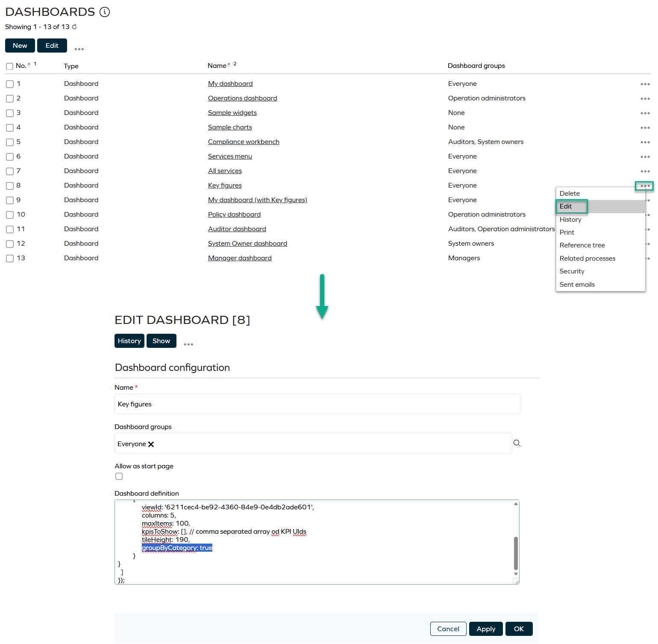This screenshot has height=644, width=658.
Task: Refresh the list using the refresh icon
Action: (74, 26)
